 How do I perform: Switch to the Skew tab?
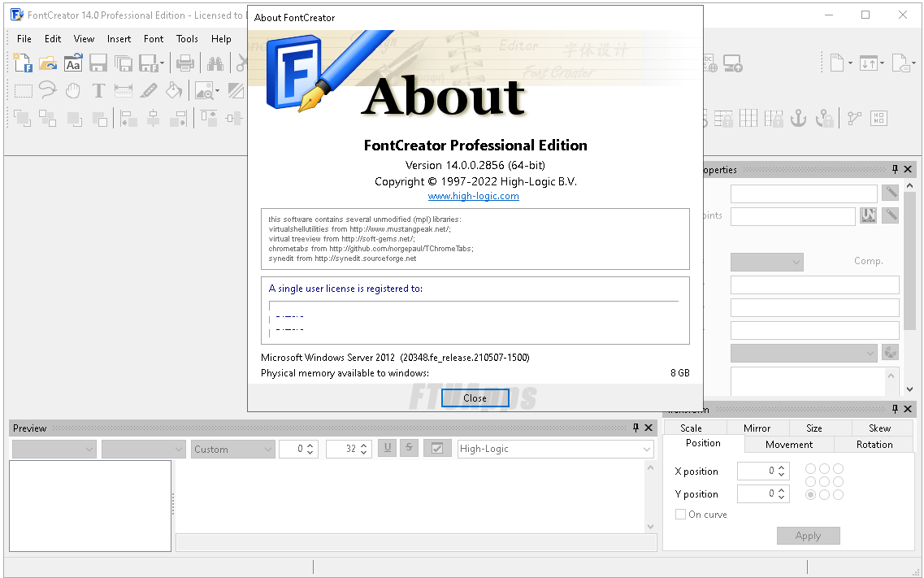(x=879, y=428)
